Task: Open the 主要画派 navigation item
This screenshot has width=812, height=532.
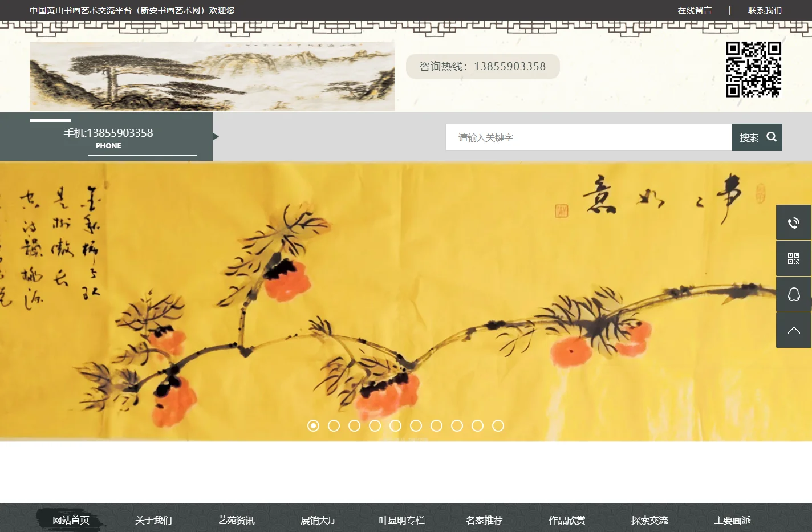Action: tap(732, 520)
